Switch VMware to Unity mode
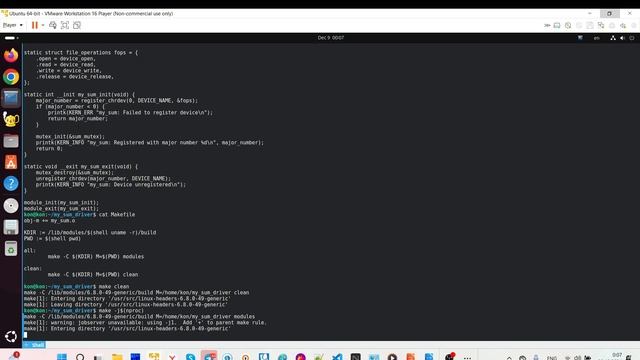 click(x=77, y=25)
